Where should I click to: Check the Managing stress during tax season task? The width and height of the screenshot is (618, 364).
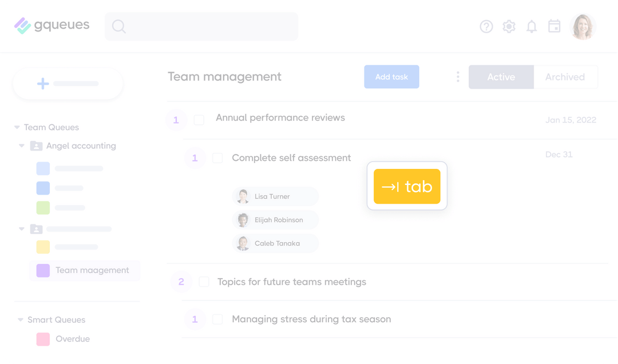pyautogui.click(x=217, y=319)
